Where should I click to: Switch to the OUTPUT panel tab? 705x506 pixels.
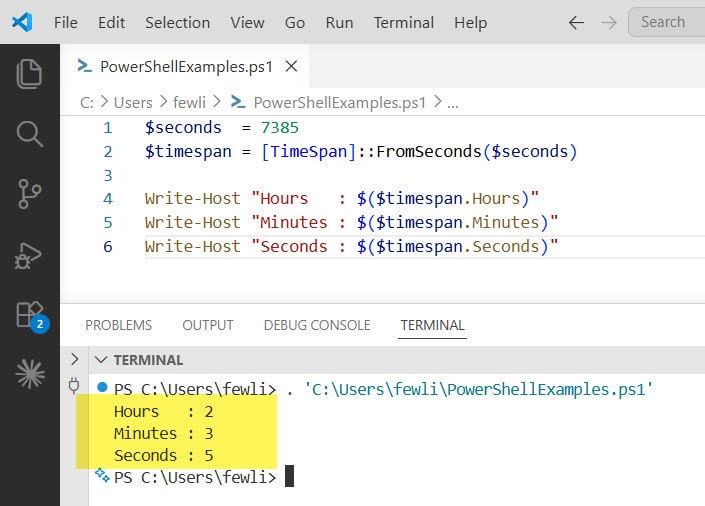208,325
